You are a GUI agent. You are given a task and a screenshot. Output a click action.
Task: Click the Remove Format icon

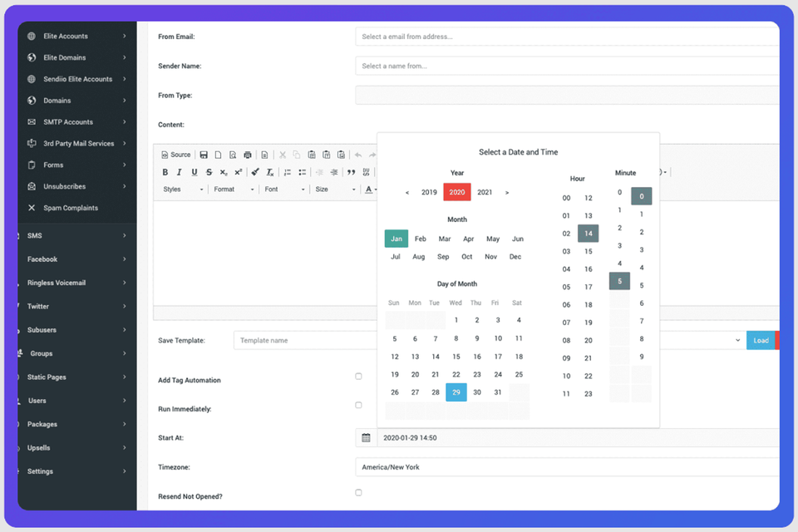tap(270, 172)
